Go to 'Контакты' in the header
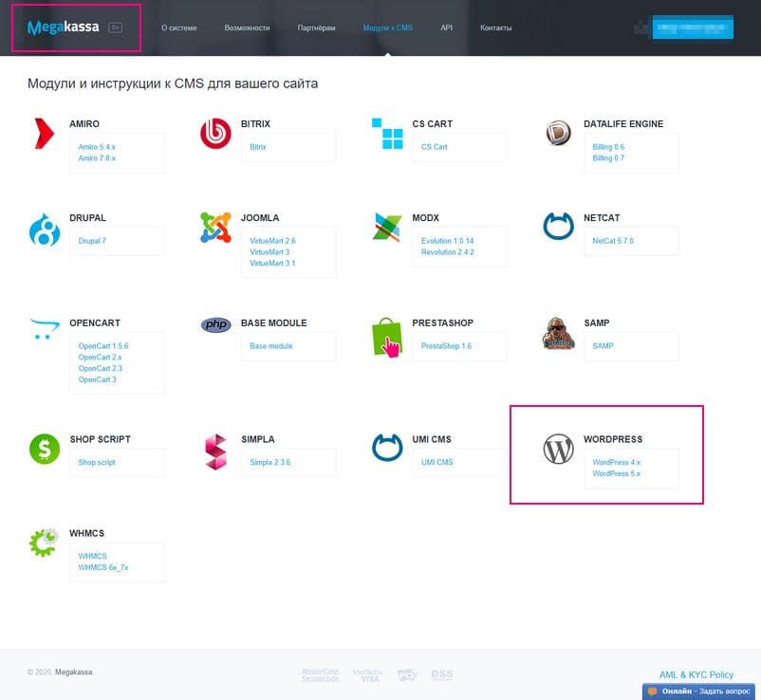Viewport: 761px width, 700px height. click(496, 28)
